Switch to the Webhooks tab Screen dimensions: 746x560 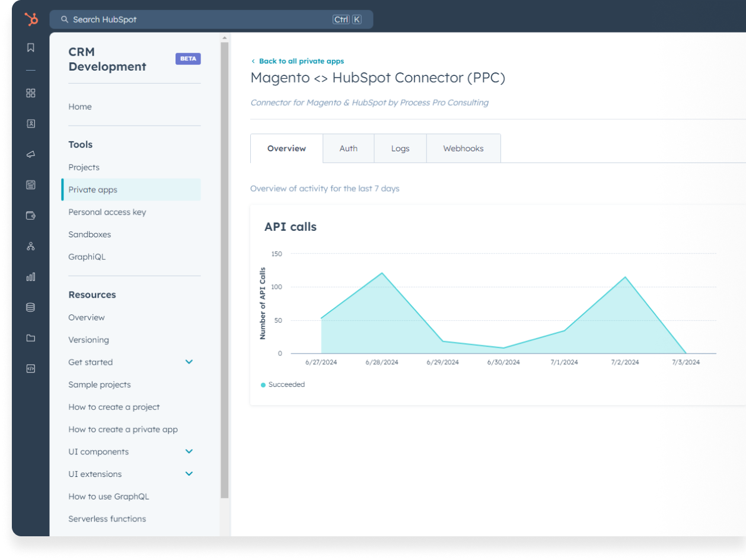[x=464, y=148]
